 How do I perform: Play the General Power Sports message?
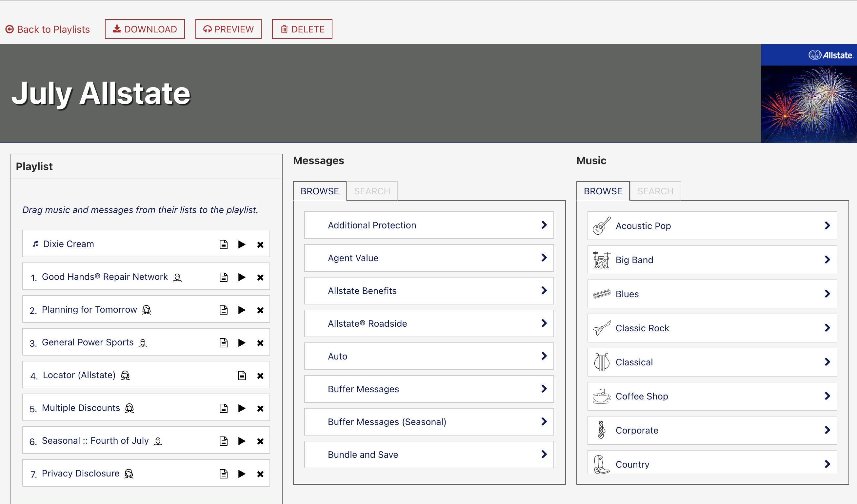[242, 342]
